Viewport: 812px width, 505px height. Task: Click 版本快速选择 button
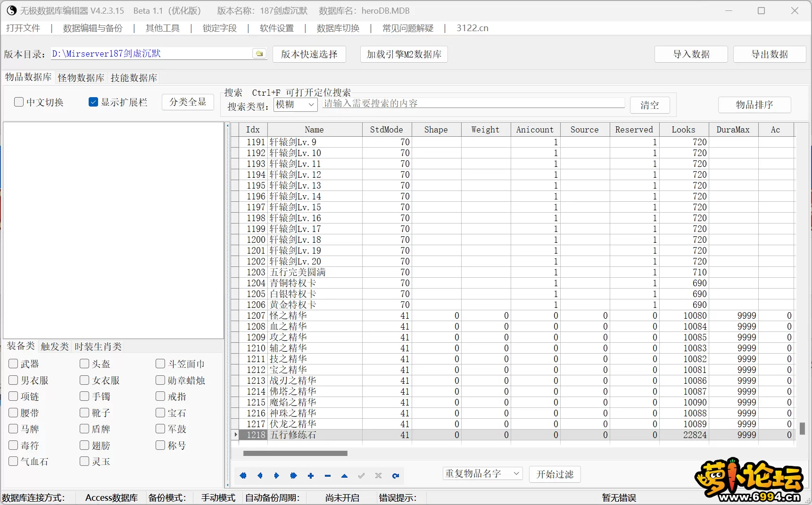point(309,54)
